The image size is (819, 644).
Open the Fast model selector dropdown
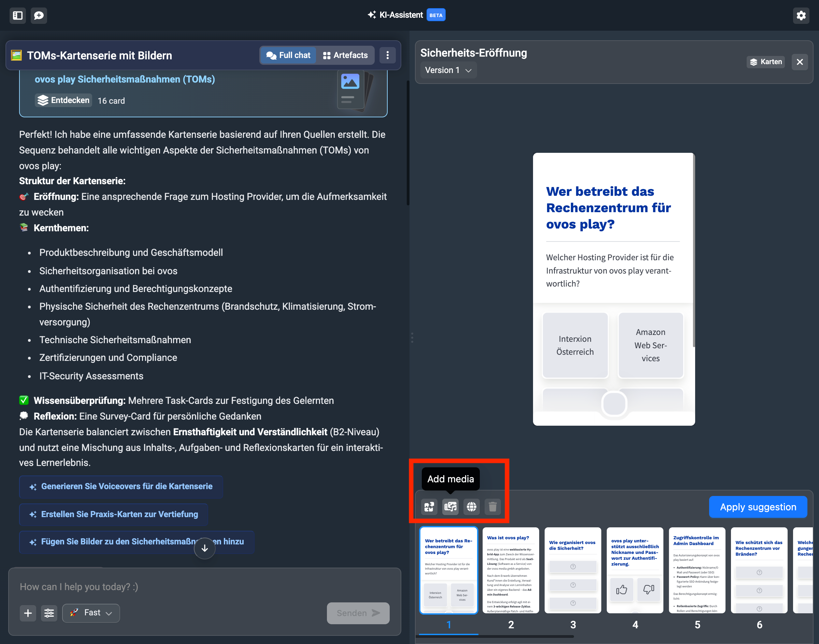(x=91, y=613)
